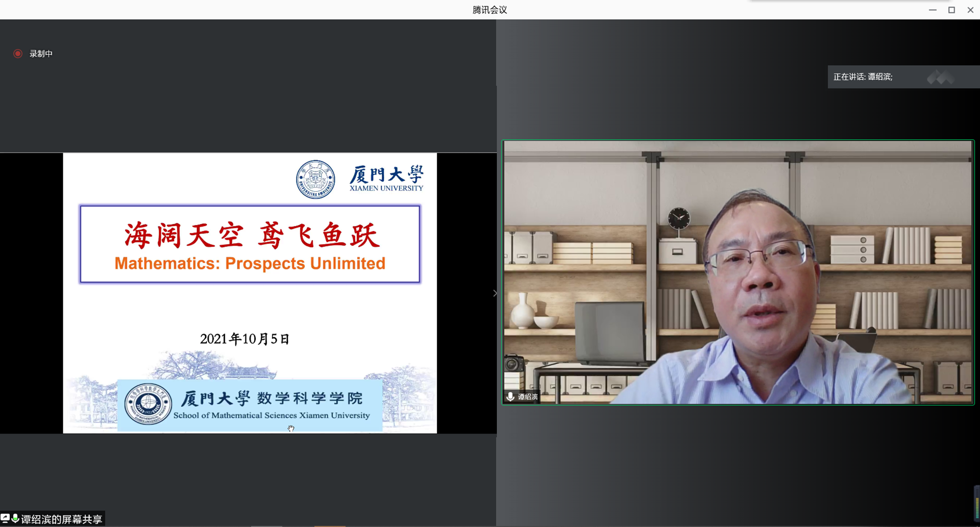Click the microphone icon on the video tile
The image size is (980, 527).
tap(510, 397)
